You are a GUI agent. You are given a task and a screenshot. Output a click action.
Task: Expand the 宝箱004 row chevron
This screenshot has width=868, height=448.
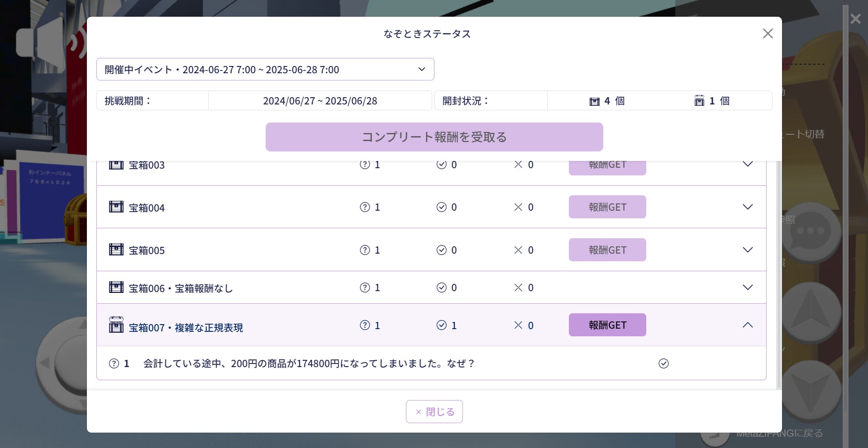point(748,207)
